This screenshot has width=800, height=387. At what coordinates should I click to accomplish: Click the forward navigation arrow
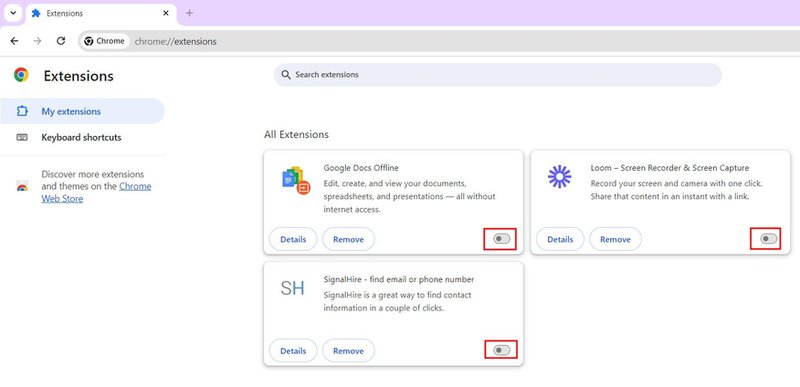pos(37,41)
